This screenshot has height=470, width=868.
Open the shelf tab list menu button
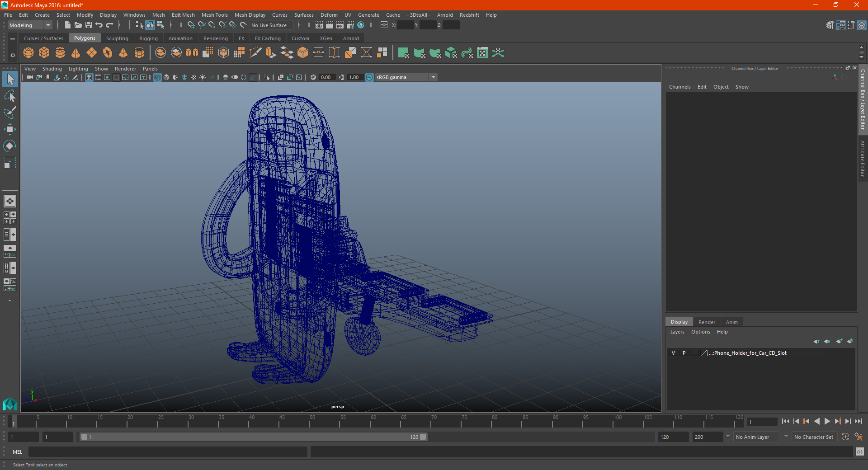point(13,39)
